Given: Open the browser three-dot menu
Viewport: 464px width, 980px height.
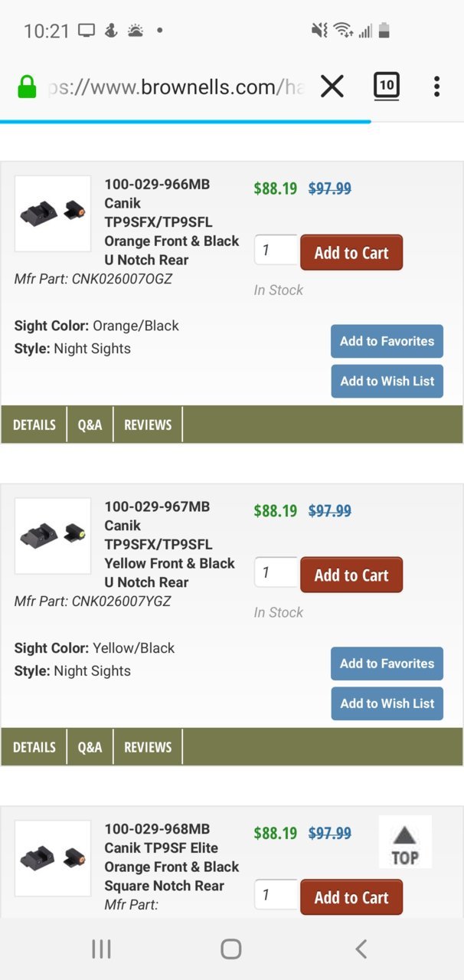Looking at the screenshot, I should pyautogui.click(x=436, y=87).
